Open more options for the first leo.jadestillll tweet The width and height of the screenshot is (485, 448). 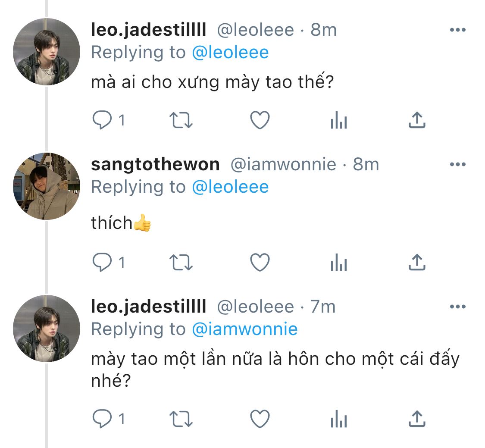457,30
